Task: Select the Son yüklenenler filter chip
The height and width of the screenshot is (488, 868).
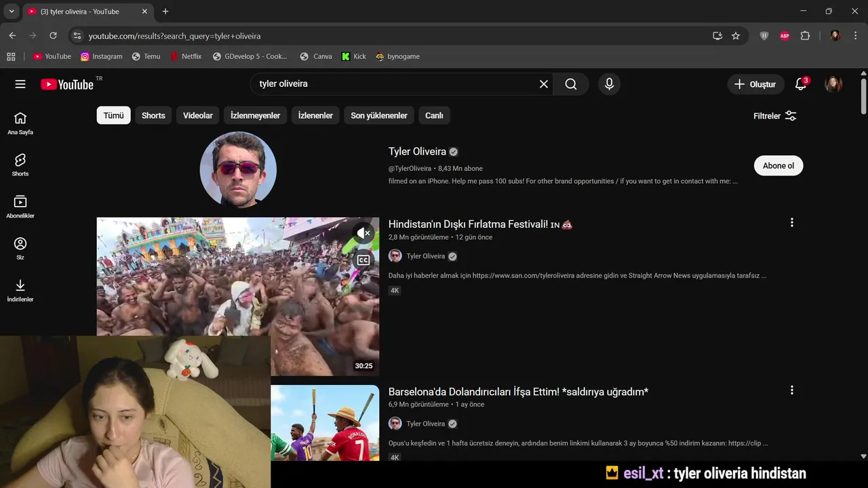Action: (379, 115)
